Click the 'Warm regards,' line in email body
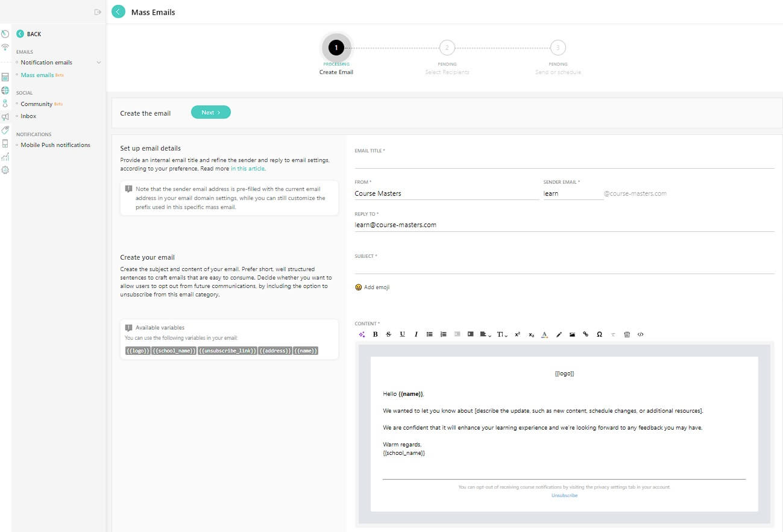This screenshot has width=783, height=532. tap(403, 445)
